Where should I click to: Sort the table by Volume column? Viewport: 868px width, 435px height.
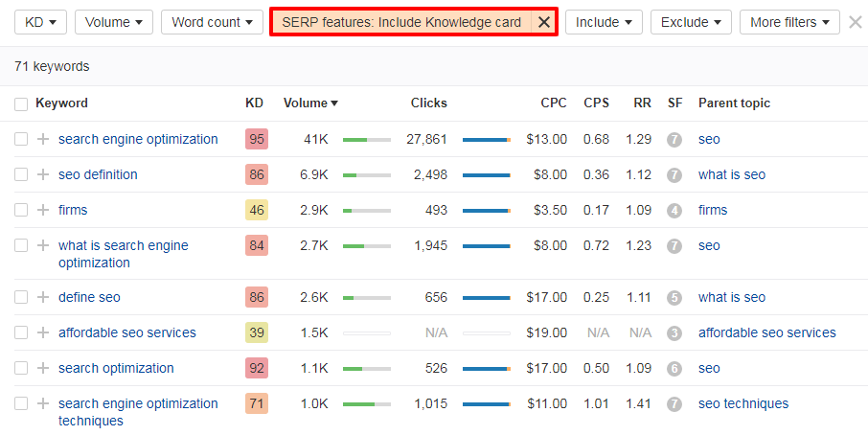point(310,103)
